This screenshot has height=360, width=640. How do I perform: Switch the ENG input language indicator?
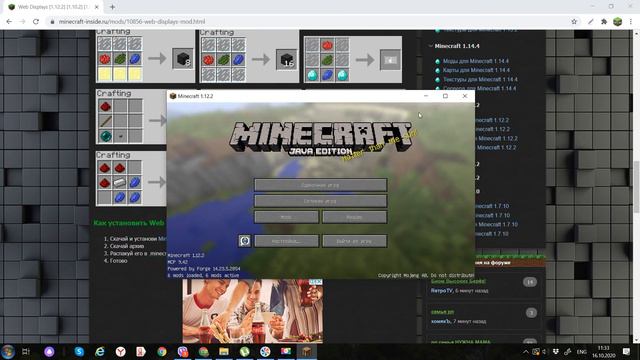tap(581, 352)
